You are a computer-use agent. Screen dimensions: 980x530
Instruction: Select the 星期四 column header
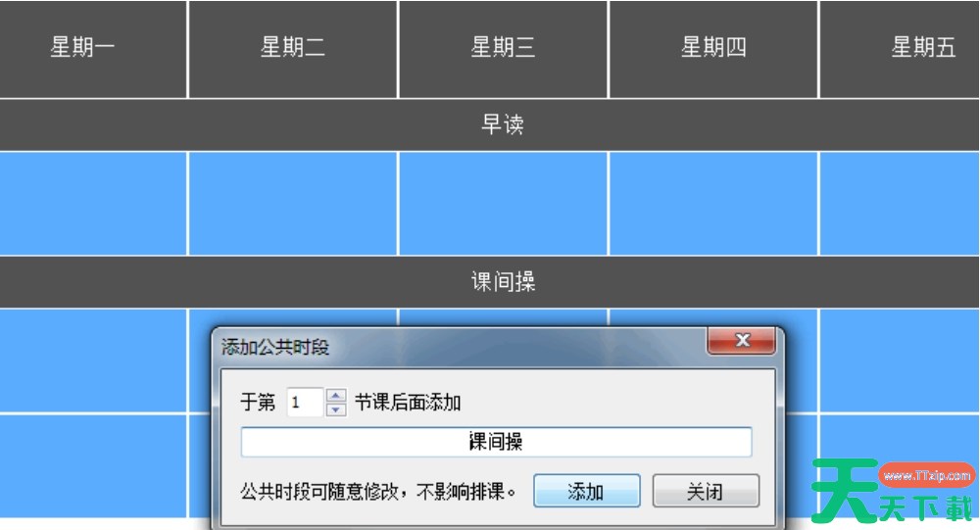(713, 49)
